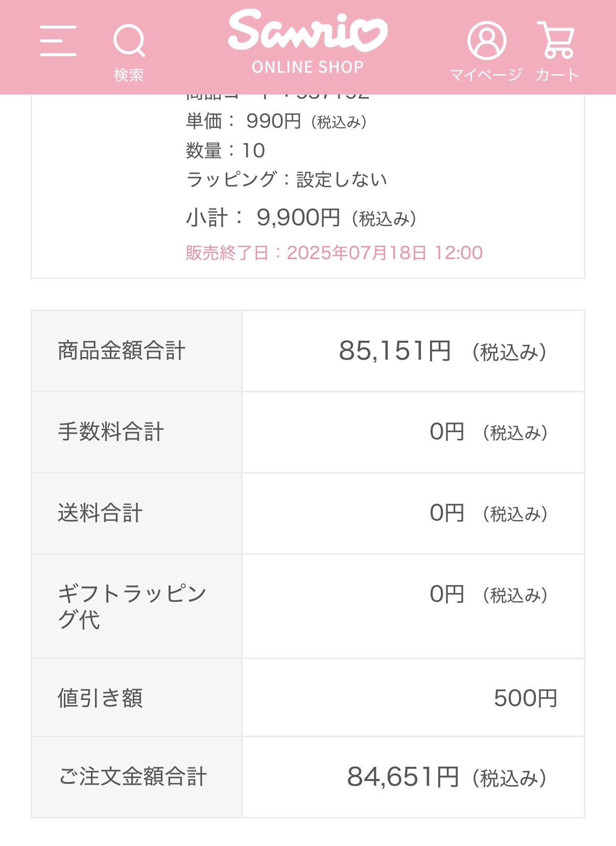The height and width of the screenshot is (846, 616).
Task: Click the 500円 discount amount
Action: click(x=525, y=698)
